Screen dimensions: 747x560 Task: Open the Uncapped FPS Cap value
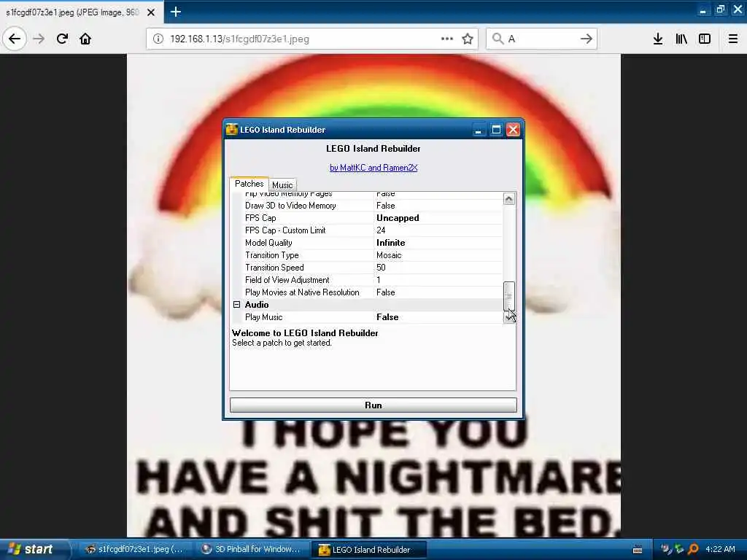pyautogui.click(x=398, y=218)
